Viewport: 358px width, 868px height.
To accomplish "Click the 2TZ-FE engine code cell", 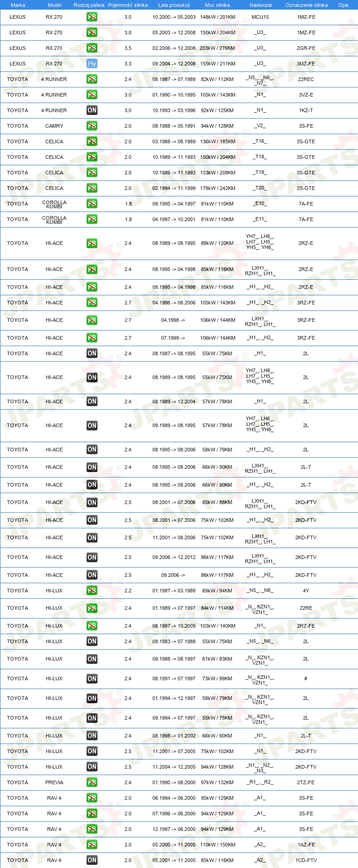I will point(306,782).
